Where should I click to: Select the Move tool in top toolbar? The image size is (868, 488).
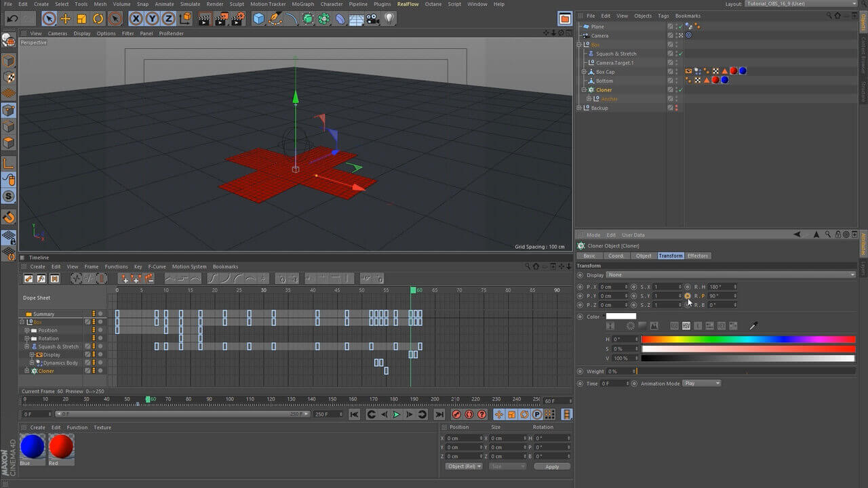[65, 19]
